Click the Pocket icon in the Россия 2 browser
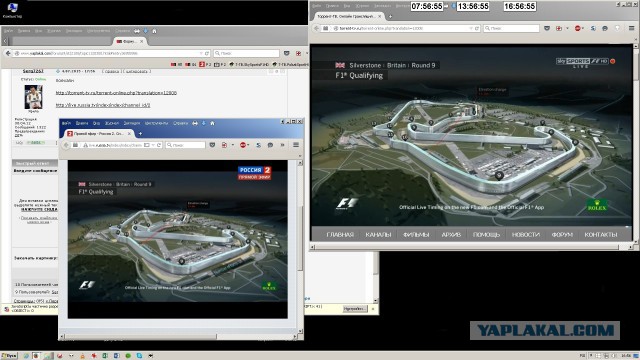 (212, 145)
